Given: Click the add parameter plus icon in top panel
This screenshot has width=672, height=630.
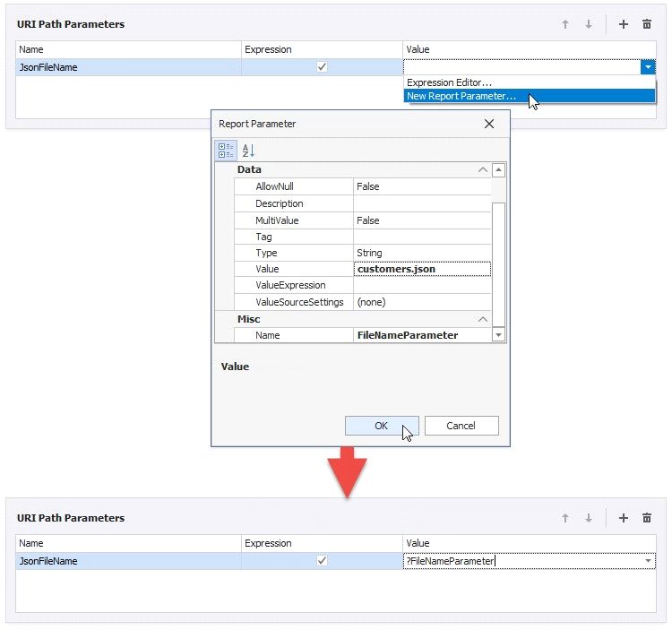Looking at the screenshot, I should point(624,24).
